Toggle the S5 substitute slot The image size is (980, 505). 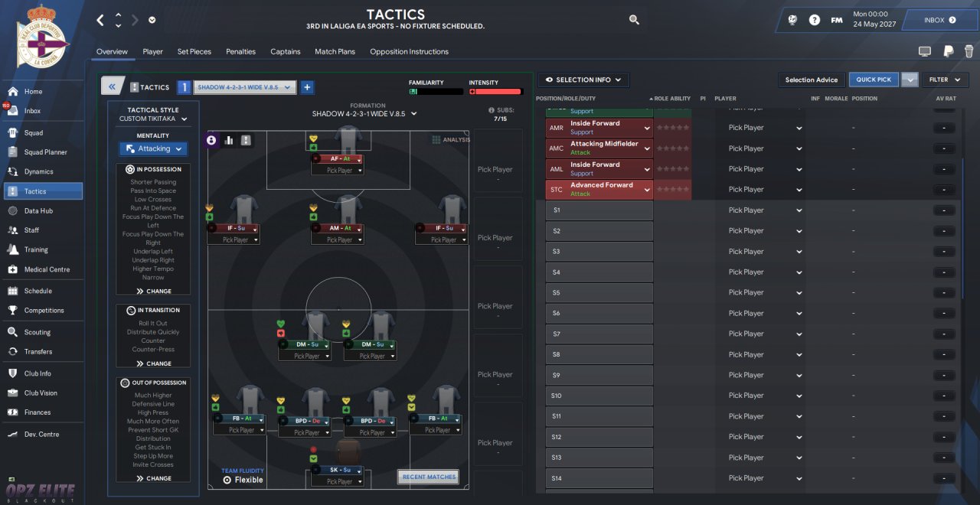[x=599, y=292]
